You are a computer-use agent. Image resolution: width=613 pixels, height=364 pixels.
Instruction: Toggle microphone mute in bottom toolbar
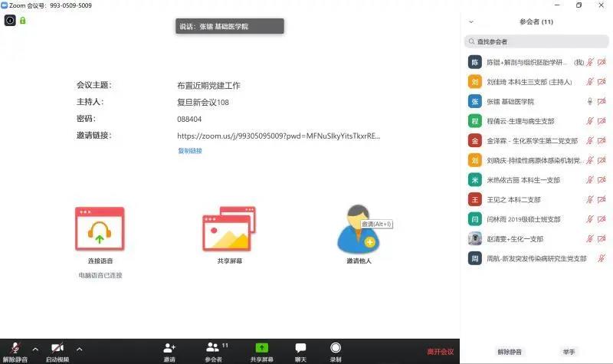coord(15,349)
